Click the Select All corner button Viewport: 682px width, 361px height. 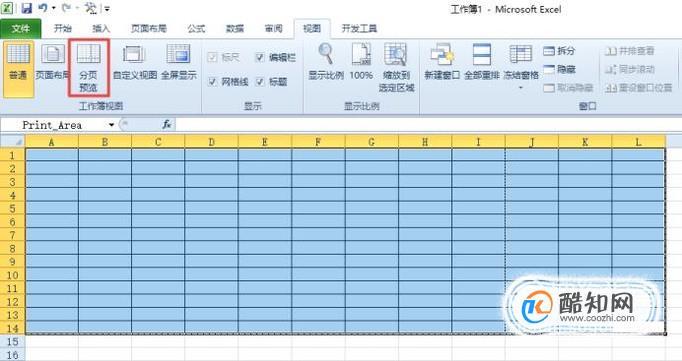point(13,142)
